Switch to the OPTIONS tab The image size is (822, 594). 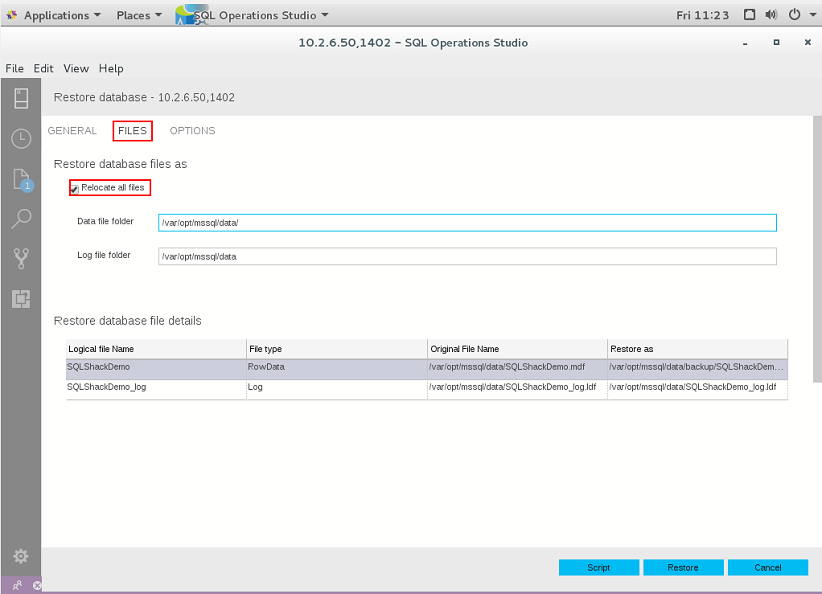point(192,131)
